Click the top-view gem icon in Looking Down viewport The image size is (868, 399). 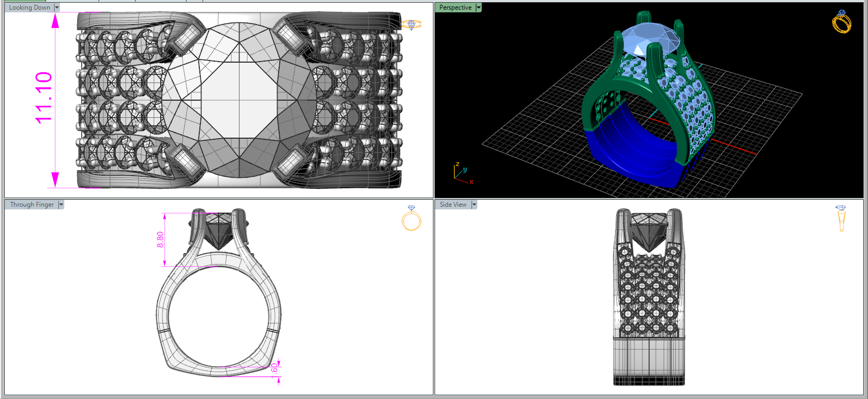pyautogui.click(x=411, y=25)
